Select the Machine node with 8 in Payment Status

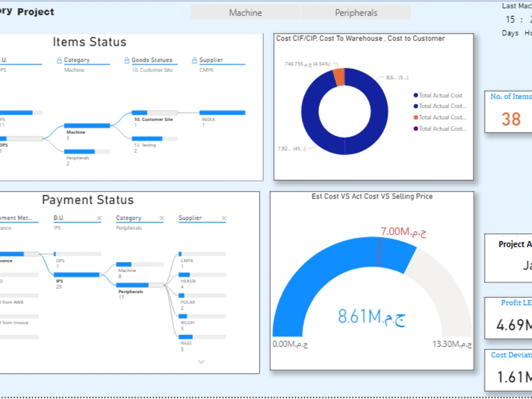click(x=140, y=264)
